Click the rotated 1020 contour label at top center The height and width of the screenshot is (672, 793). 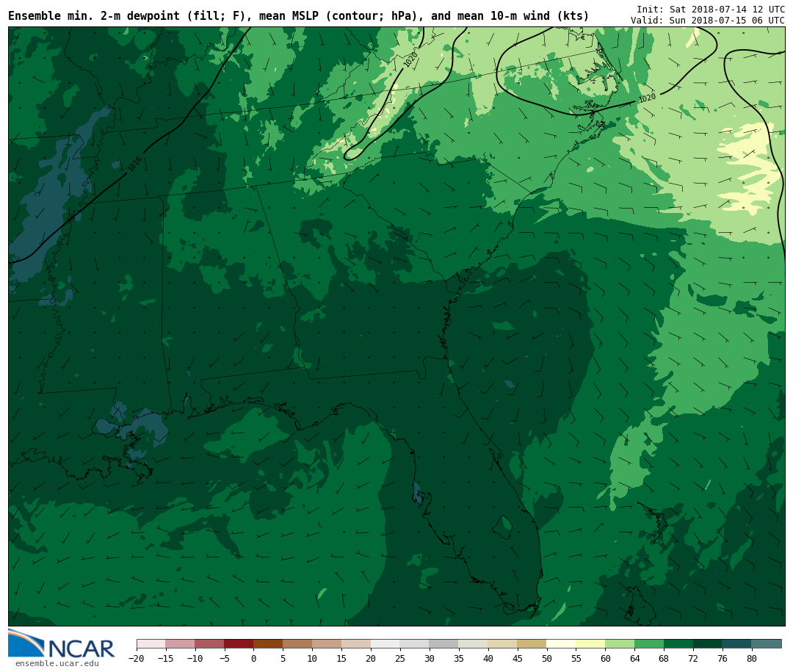(x=410, y=59)
